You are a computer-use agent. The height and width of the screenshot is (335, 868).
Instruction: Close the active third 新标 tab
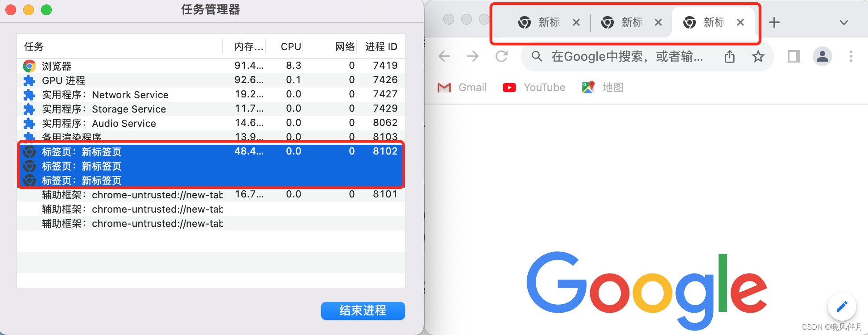740,22
